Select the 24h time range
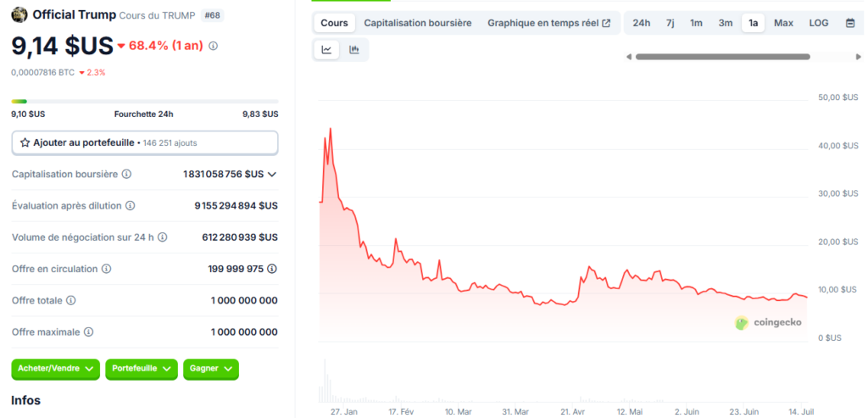The width and height of the screenshot is (868, 418). click(x=642, y=23)
